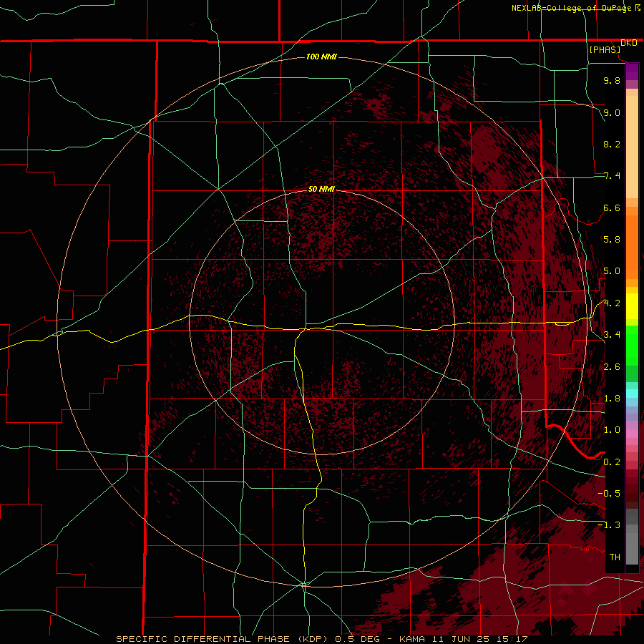This screenshot has height=644, width=644.
Task: Click the -1.3 legend value
Action: click(x=609, y=525)
